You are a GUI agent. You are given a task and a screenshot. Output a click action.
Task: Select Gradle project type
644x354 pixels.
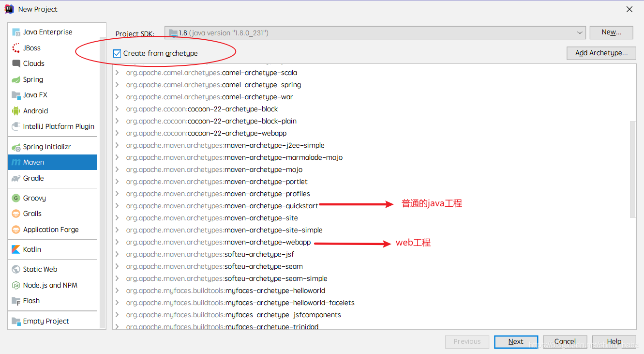pyautogui.click(x=52, y=178)
